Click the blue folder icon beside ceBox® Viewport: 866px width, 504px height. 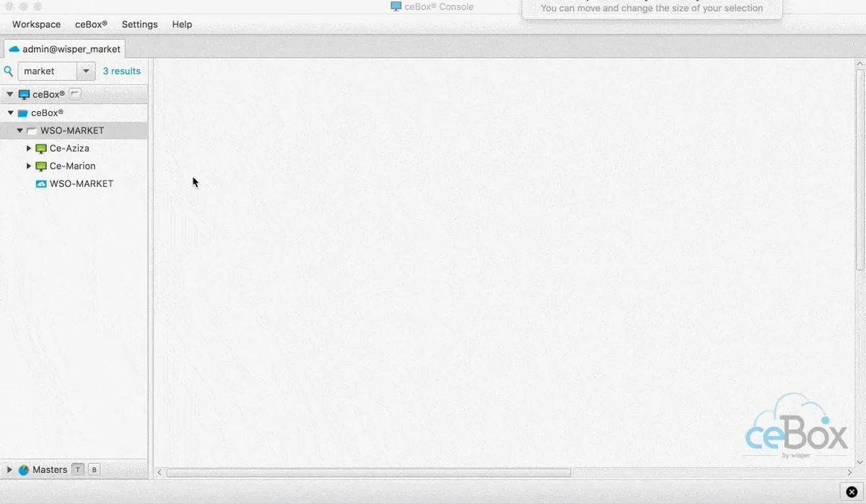coord(22,113)
